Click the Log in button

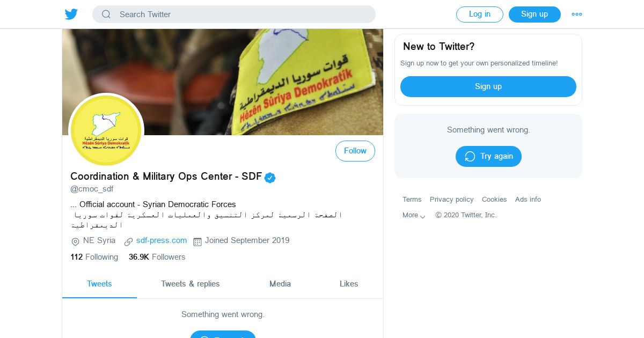pyautogui.click(x=480, y=14)
